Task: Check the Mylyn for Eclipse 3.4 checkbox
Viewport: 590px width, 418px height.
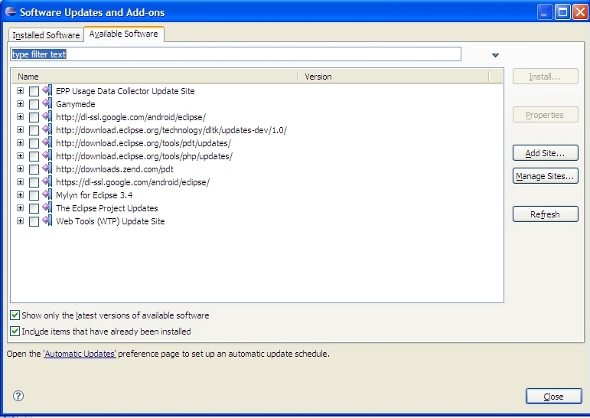Action: coord(34,195)
